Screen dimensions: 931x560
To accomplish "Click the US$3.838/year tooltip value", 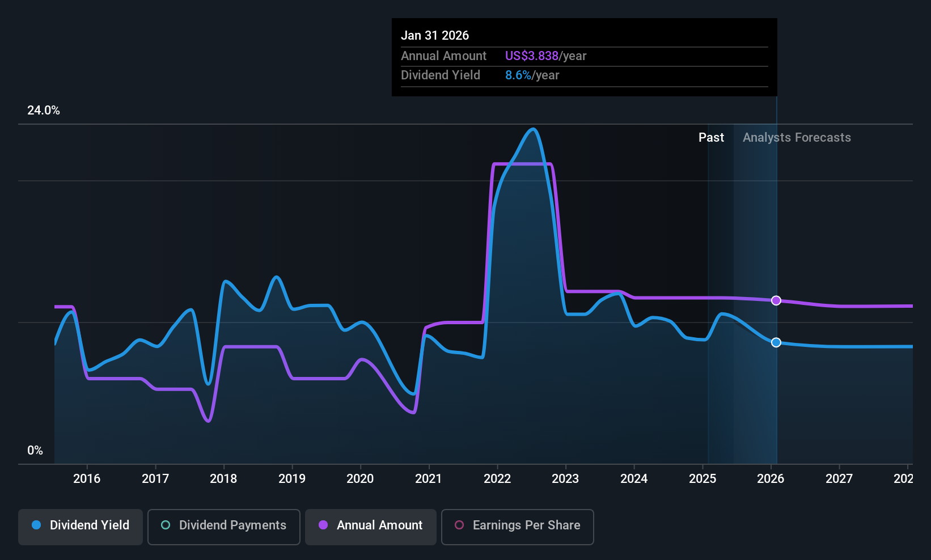I will pos(545,56).
